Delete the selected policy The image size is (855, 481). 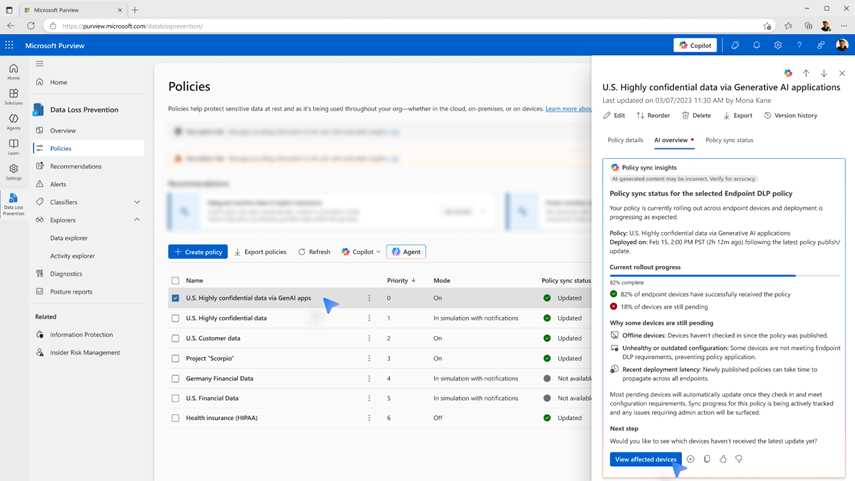[696, 116]
